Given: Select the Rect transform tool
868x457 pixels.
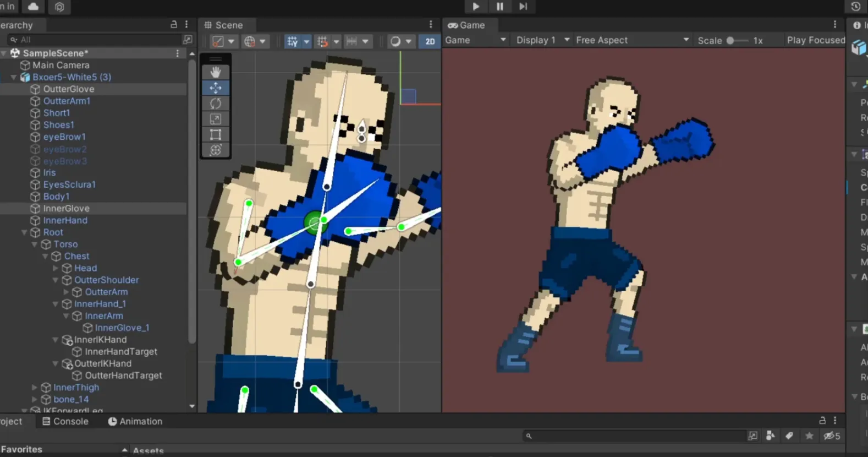Looking at the screenshot, I should click(216, 134).
